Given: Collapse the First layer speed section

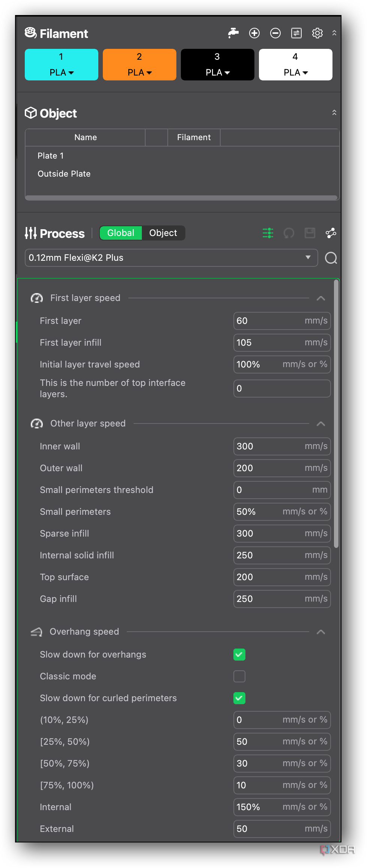Looking at the screenshot, I should 321,298.
